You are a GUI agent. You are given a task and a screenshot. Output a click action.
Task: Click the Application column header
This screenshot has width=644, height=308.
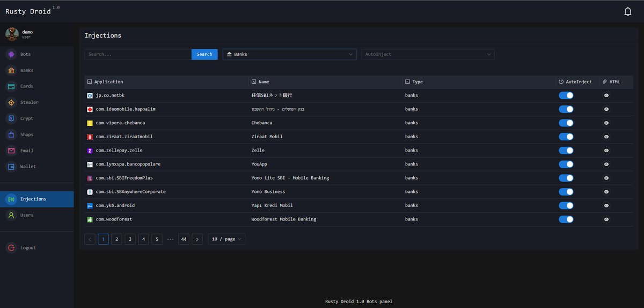point(166,82)
